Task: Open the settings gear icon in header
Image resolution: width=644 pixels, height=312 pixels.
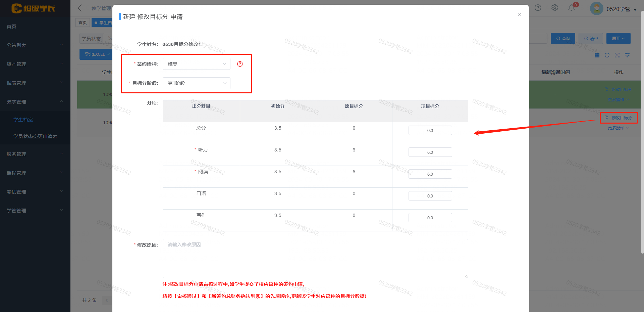Action: point(555,8)
